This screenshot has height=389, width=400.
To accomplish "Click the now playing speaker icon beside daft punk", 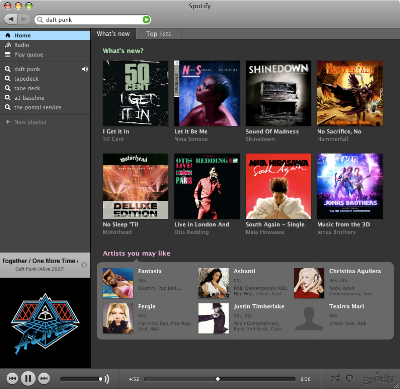I will pos(85,69).
